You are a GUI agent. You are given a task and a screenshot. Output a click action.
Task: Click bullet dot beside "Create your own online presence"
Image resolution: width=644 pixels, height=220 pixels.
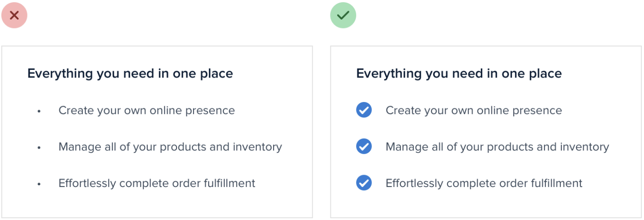[39, 111]
